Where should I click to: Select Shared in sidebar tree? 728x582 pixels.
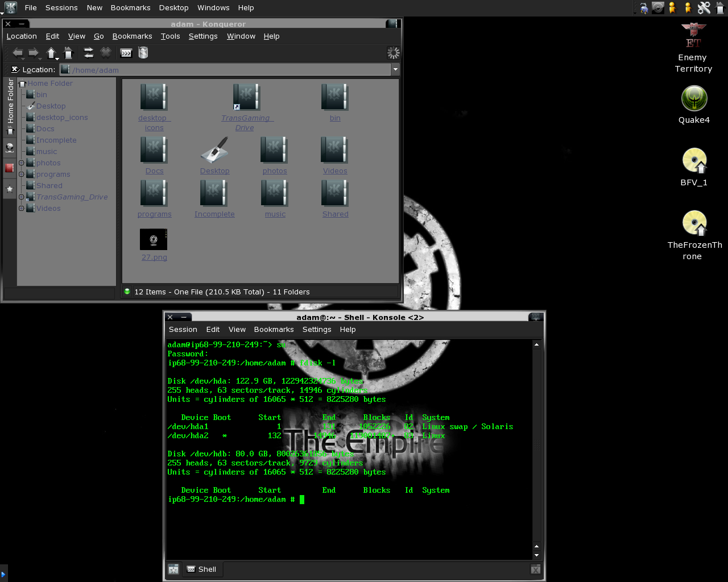(x=49, y=186)
